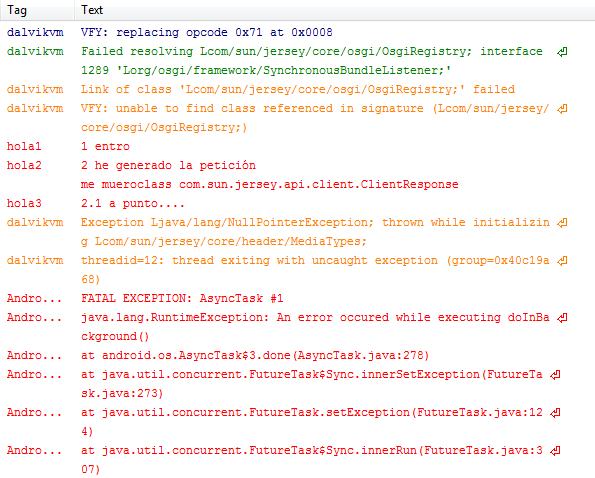595x478 pixels.
Task: Click wrap icon on NullPointerException line
Action: pos(562,223)
